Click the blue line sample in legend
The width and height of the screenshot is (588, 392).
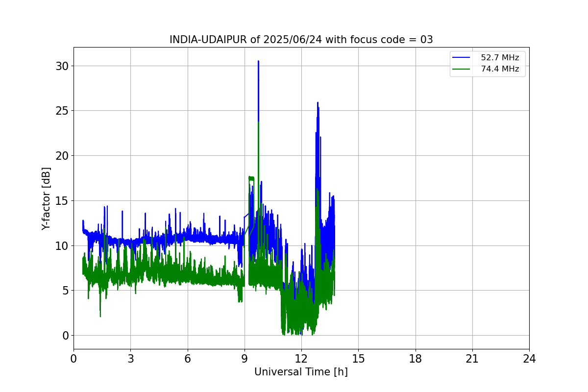coord(461,58)
